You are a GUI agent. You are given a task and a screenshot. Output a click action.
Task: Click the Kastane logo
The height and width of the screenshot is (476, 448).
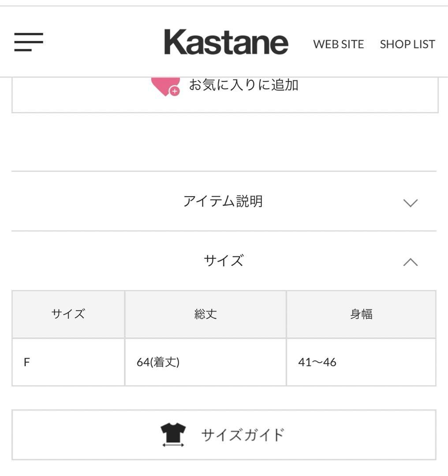coord(226,42)
